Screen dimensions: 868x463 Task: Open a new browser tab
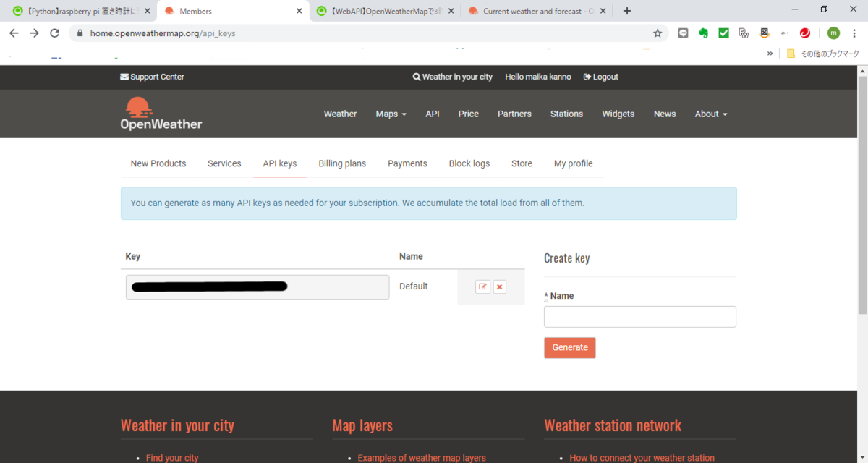(627, 11)
